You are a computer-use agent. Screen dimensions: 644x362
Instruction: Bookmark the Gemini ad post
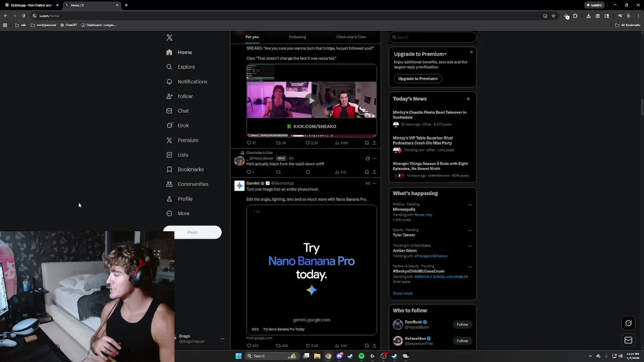tap(367, 346)
